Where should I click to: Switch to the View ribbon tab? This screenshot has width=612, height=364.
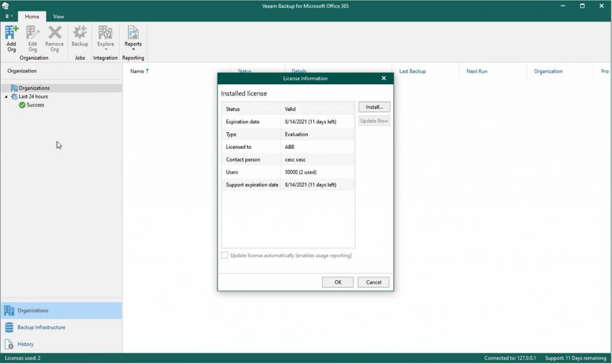(x=59, y=16)
